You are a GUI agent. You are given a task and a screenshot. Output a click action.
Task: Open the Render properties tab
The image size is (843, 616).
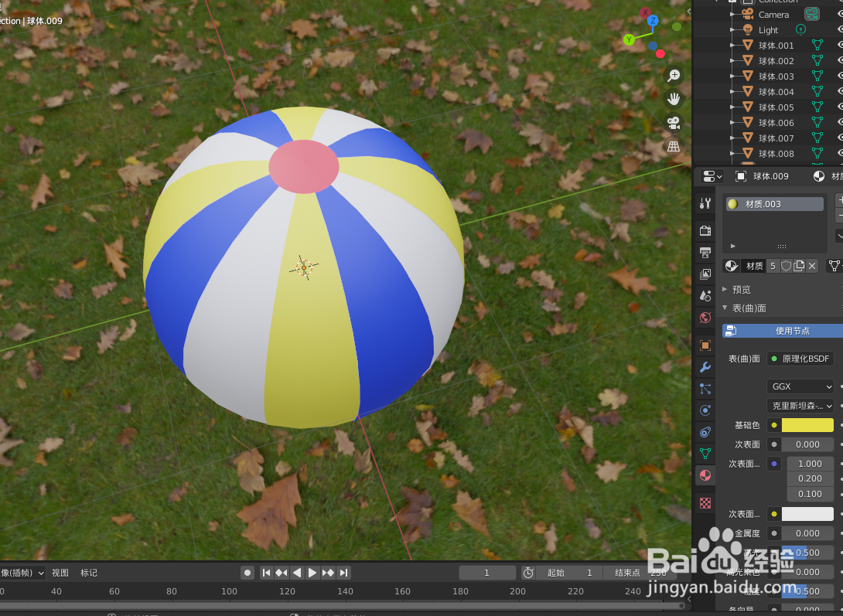tap(705, 230)
